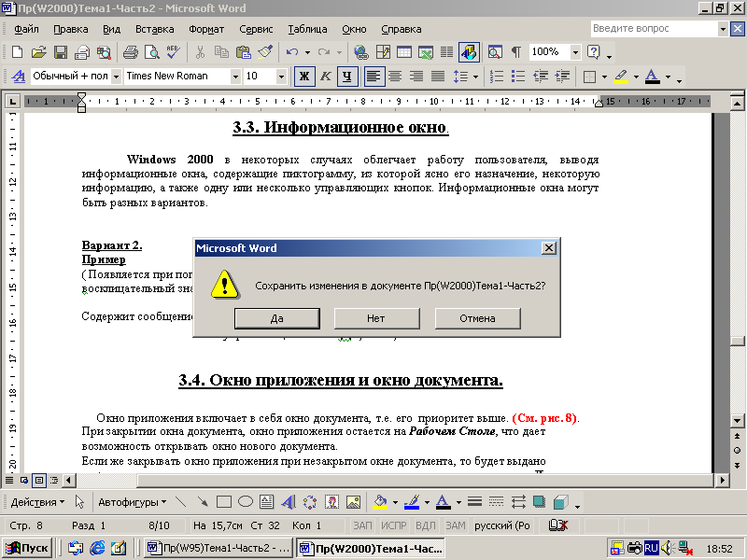
Task: Justify text alignment
Action: (x=438, y=77)
